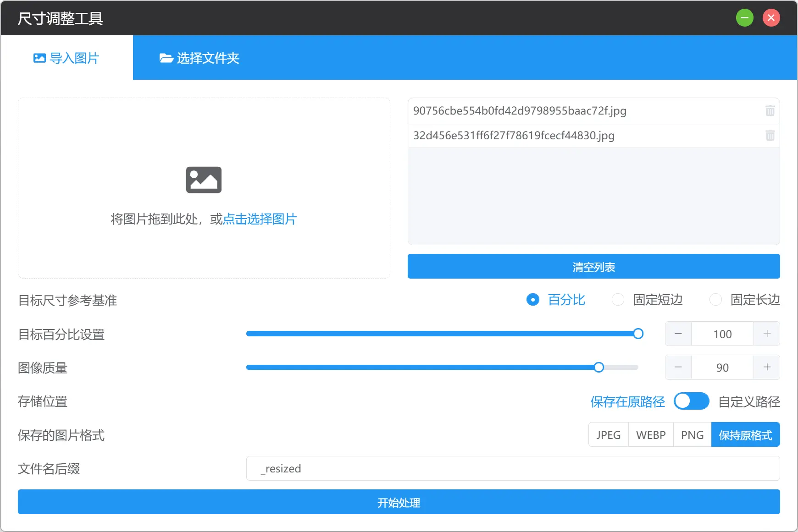Delete 90756cbe554b0fd42d9798955baac72f.jpg using its trash icon
Image resolution: width=798 pixels, height=532 pixels.
tap(770, 110)
